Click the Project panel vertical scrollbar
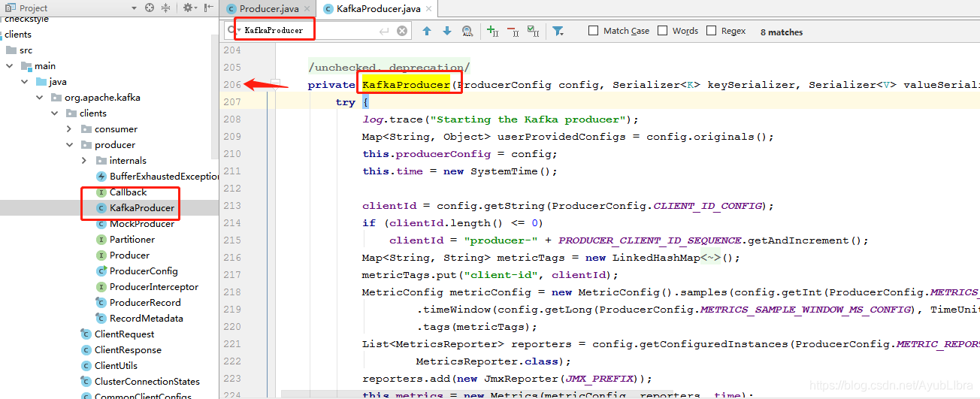Viewport: 980px width, 399px height. (x=215, y=98)
